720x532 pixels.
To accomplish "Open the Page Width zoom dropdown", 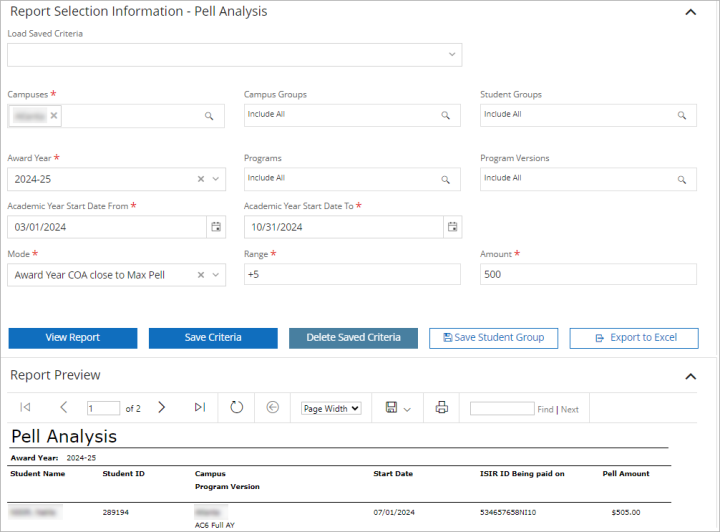I will tap(331, 409).
